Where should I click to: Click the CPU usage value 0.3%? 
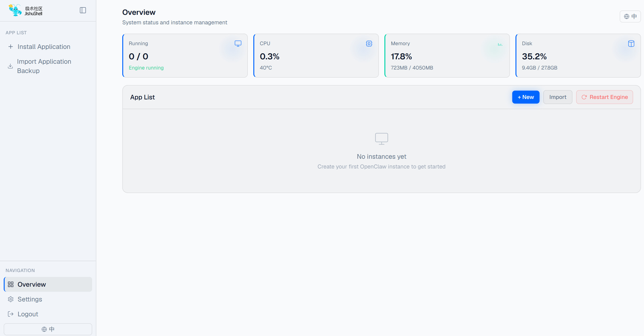[x=269, y=56]
